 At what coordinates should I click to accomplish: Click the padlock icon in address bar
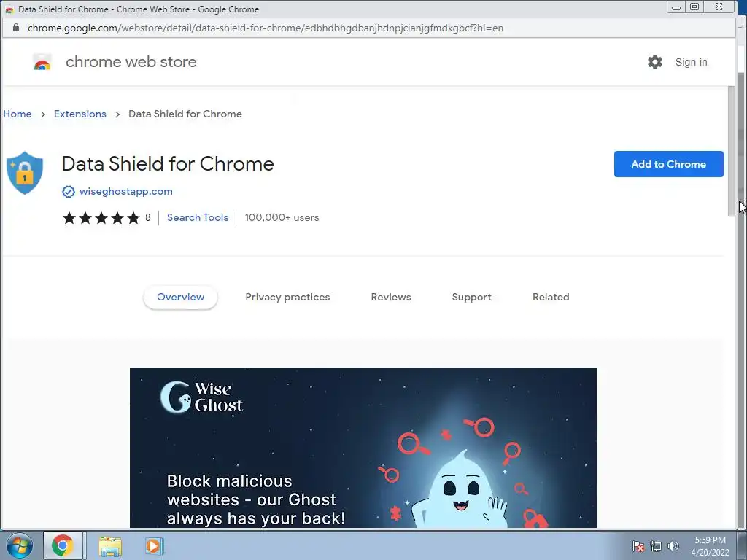click(x=16, y=28)
